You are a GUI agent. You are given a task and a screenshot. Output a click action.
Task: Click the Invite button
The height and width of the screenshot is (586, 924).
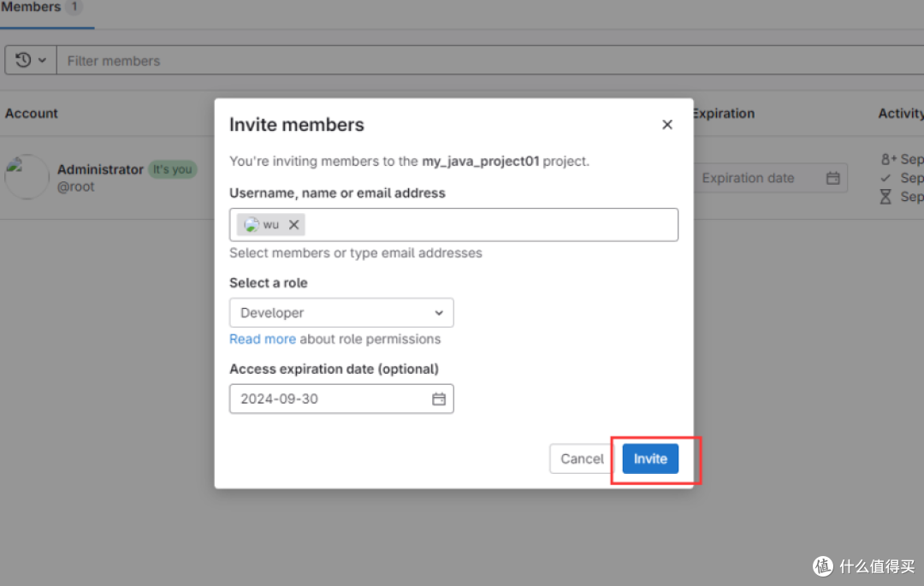click(650, 459)
